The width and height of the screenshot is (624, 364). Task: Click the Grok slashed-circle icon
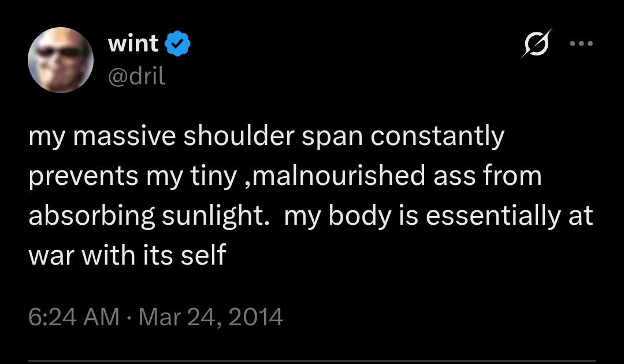536,43
